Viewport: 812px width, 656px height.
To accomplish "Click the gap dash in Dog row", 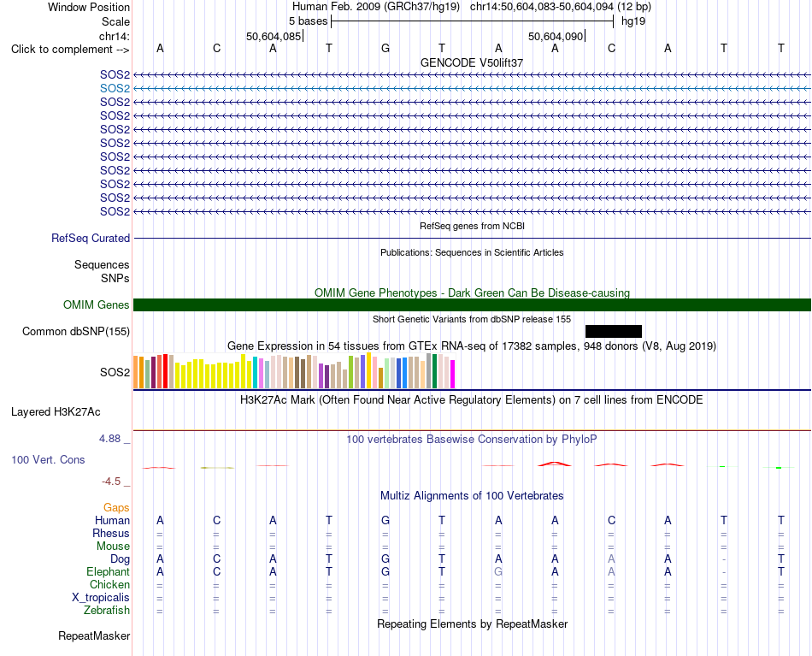I will point(724,559).
